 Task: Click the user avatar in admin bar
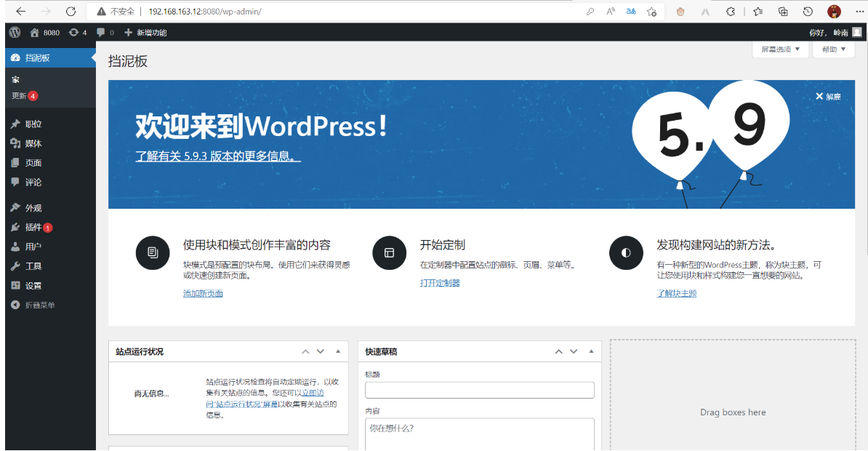856,32
